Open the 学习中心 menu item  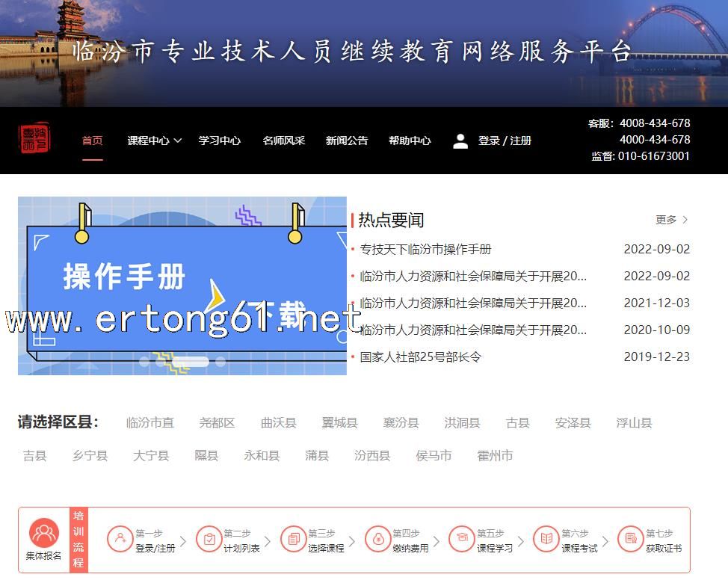(219, 141)
